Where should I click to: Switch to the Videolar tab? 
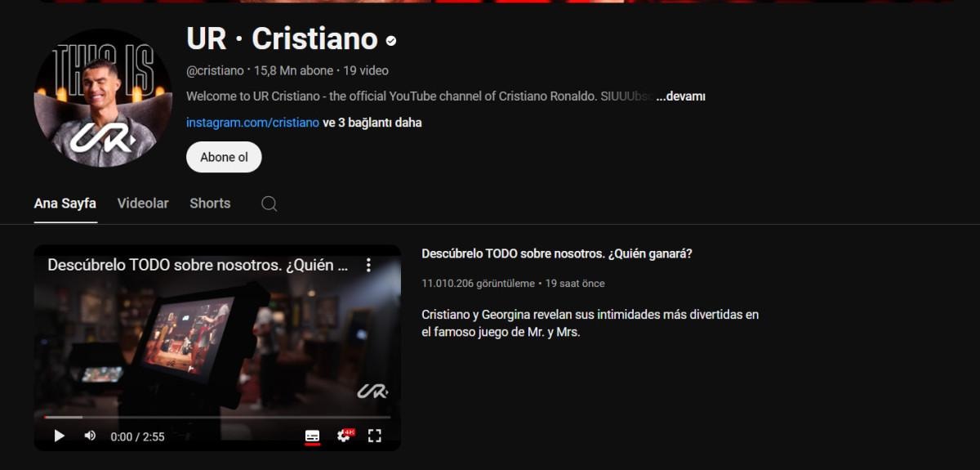tap(143, 204)
